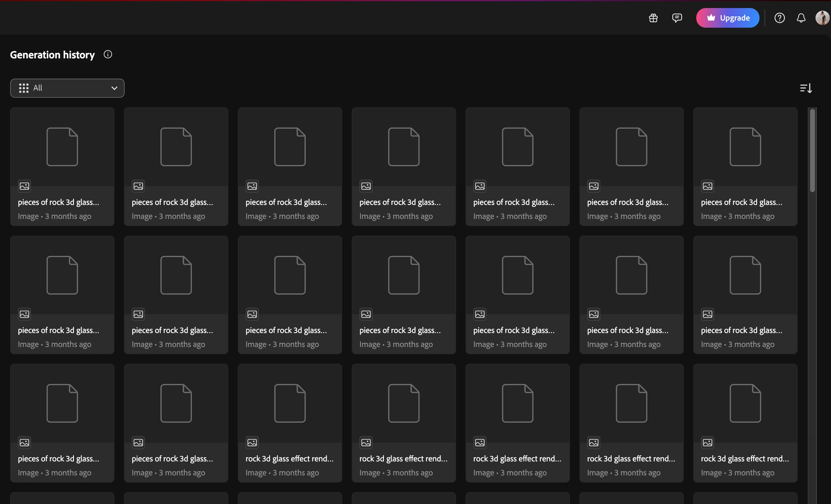Click image type badge on first card
831x504 pixels.
pyautogui.click(x=24, y=186)
